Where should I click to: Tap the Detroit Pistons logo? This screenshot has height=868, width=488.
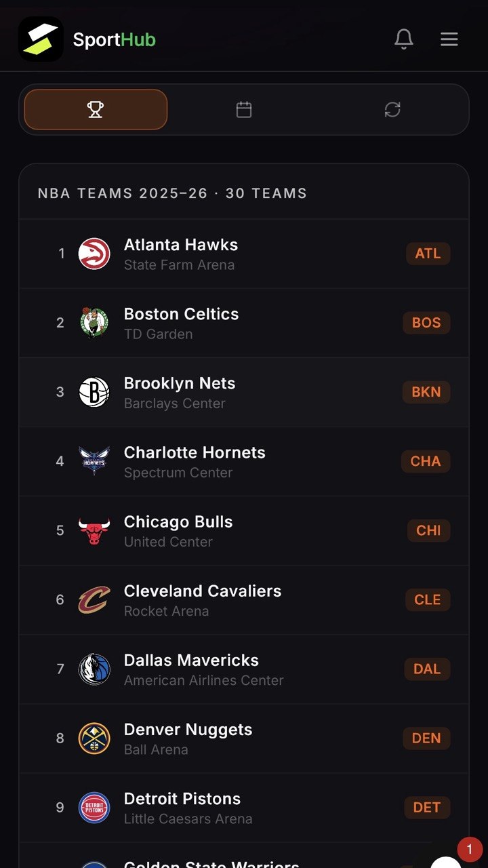pyautogui.click(x=94, y=807)
